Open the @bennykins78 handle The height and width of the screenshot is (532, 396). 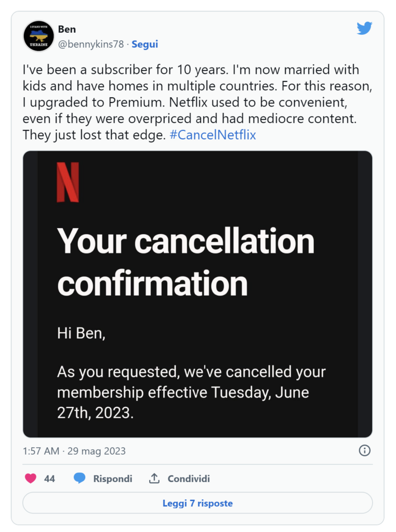click(x=91, y=44)
